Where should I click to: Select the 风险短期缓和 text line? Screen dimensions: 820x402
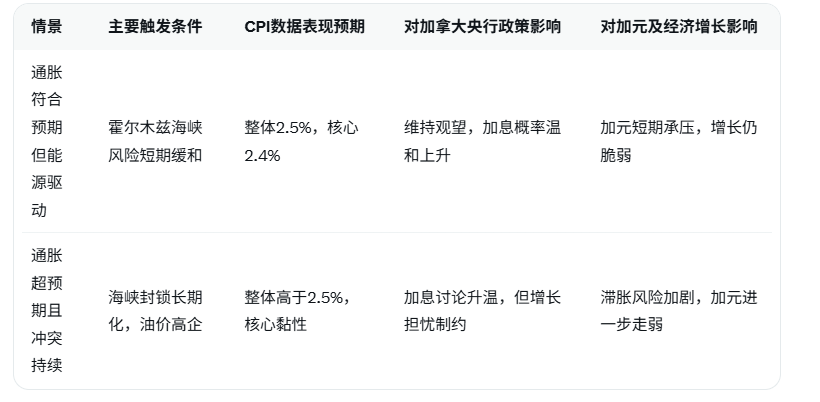[155, 156]
